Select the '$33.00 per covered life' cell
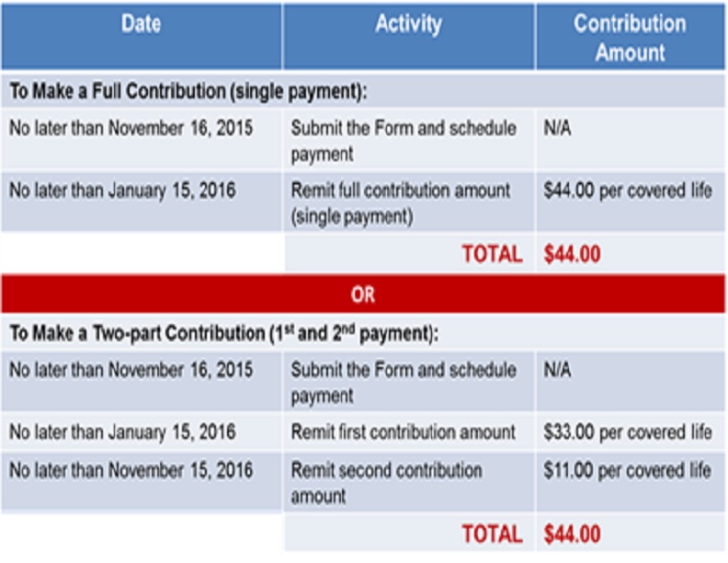The height and width of the screenshot is (563, 728). coord(628,431)
